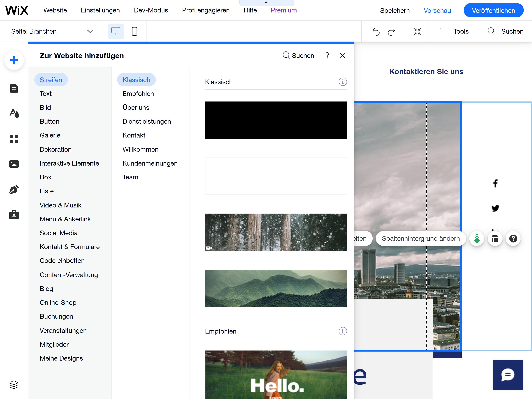Open the Media image sidebar icon

point(14,164)
